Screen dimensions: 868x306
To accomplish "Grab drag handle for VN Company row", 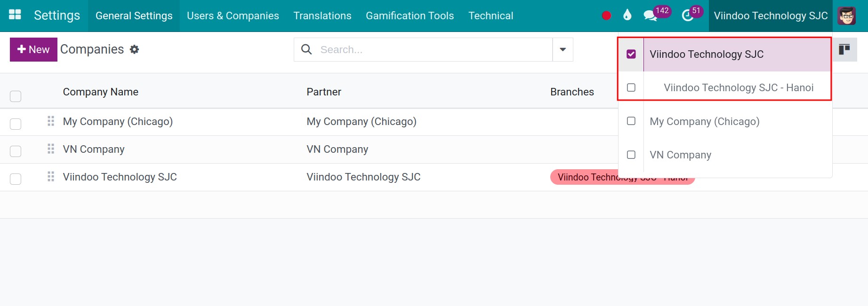I will (51, 149).
